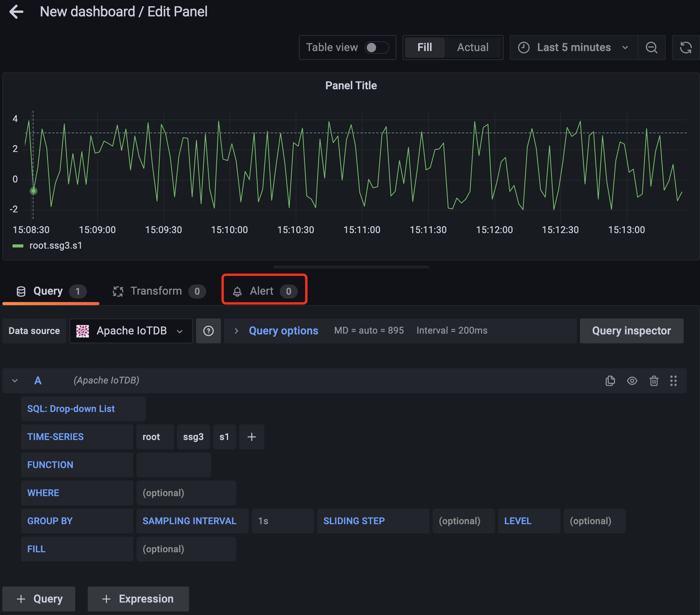The height and width of the screenshot is (615, 700).
Task: Duplicate query A with the copy icon
Action: [x=610, y=381]
